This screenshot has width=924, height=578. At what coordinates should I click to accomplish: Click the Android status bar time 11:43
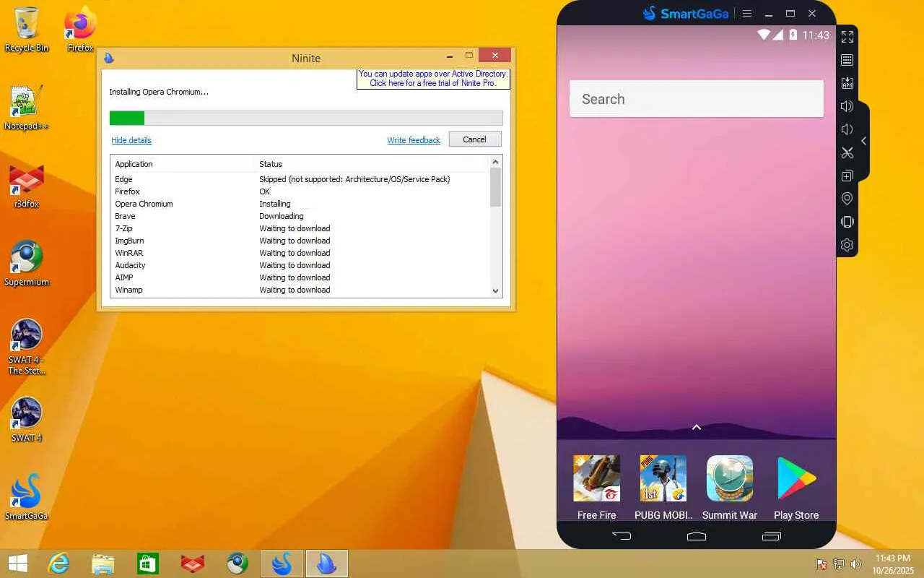coord(816,35)
